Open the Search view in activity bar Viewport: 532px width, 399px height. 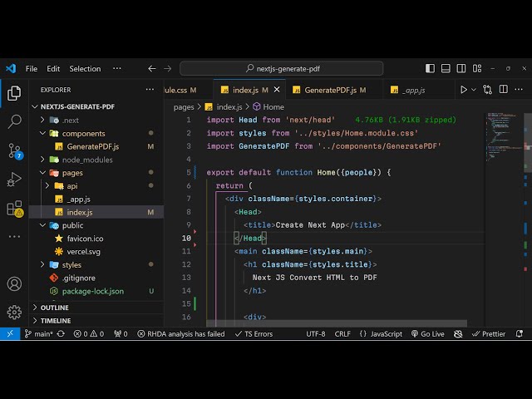tap(14, 121)
